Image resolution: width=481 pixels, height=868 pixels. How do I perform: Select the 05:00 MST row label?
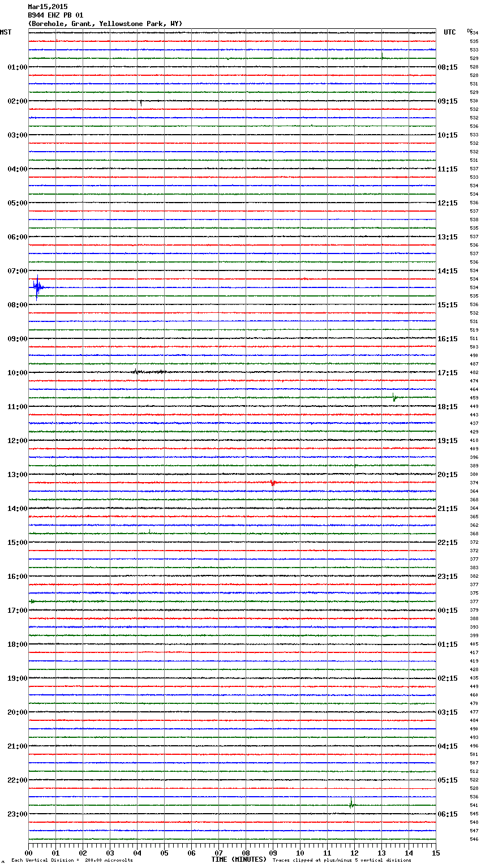coord(18,203)
